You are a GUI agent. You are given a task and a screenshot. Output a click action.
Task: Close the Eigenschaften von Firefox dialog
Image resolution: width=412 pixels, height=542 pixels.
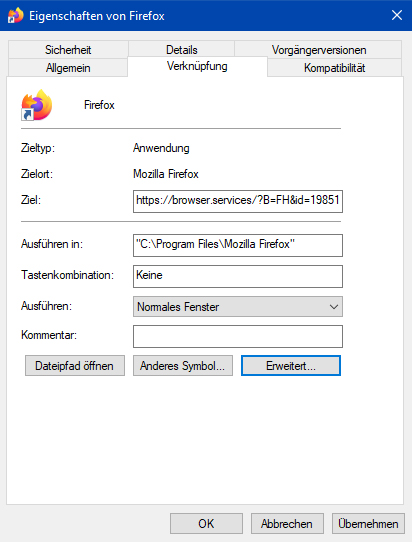coord(397,15)
